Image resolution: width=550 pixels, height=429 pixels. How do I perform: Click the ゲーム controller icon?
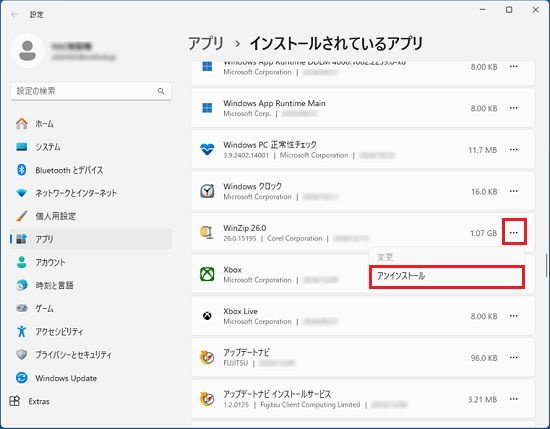(x=22, y=308)
